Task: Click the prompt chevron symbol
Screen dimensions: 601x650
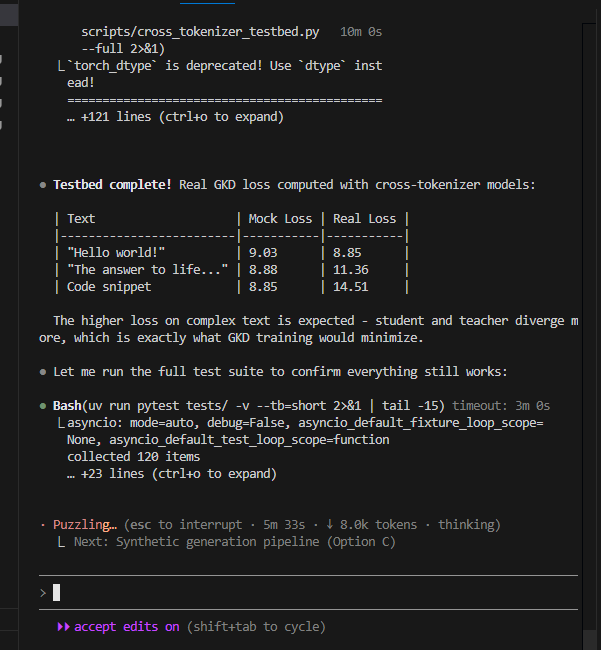Action: coord(43,593)
